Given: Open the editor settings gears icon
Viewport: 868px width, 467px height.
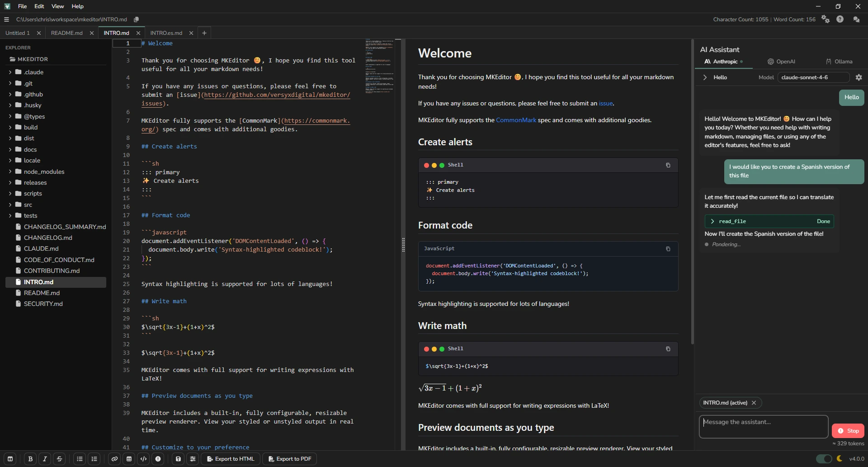Looking at the screenshot, I should 826,19.
